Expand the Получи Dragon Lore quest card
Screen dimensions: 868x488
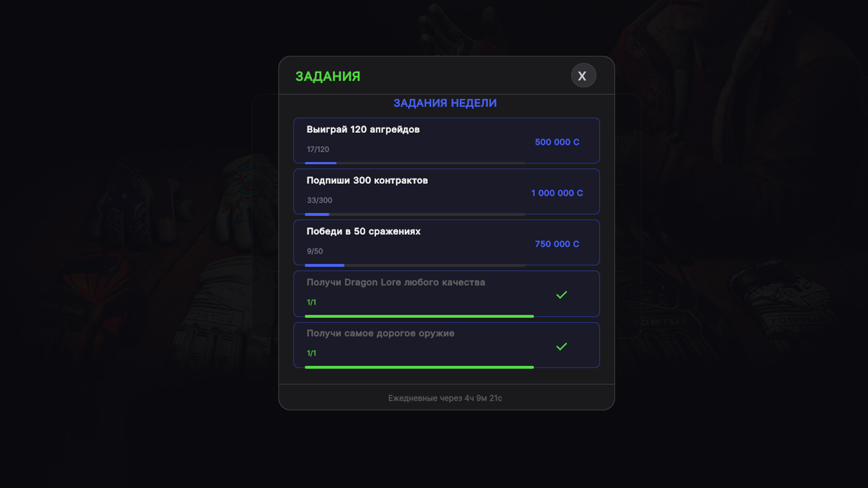(446, 294)
